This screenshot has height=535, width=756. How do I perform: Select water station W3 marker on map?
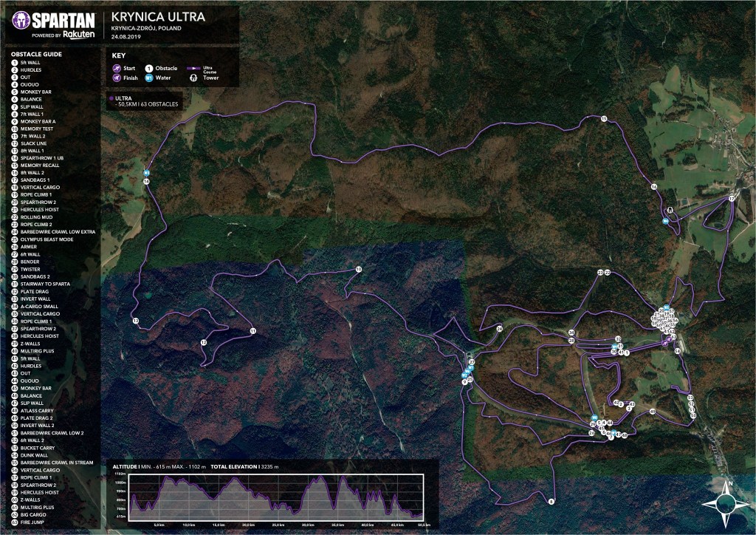click(146, 174)
